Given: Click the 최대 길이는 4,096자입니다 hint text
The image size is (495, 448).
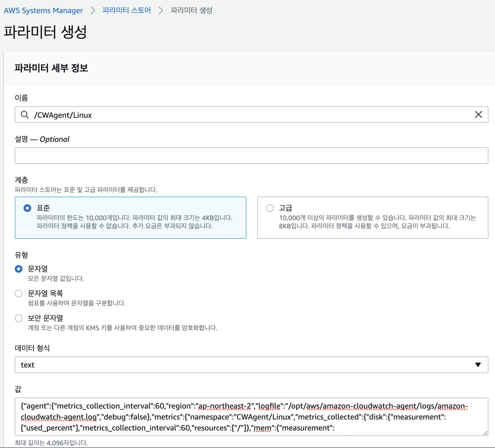Looking at the screenshot, I should 51,443.
